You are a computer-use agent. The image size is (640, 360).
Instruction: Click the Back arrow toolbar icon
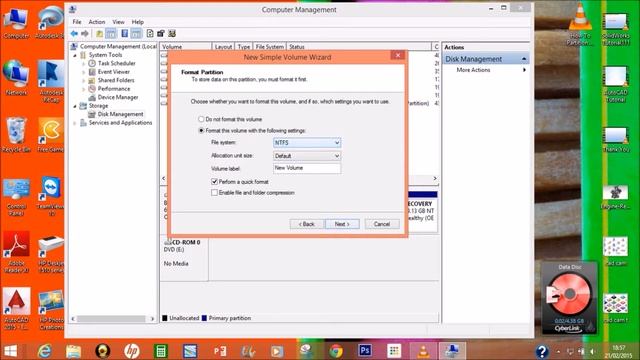point(74,33)
